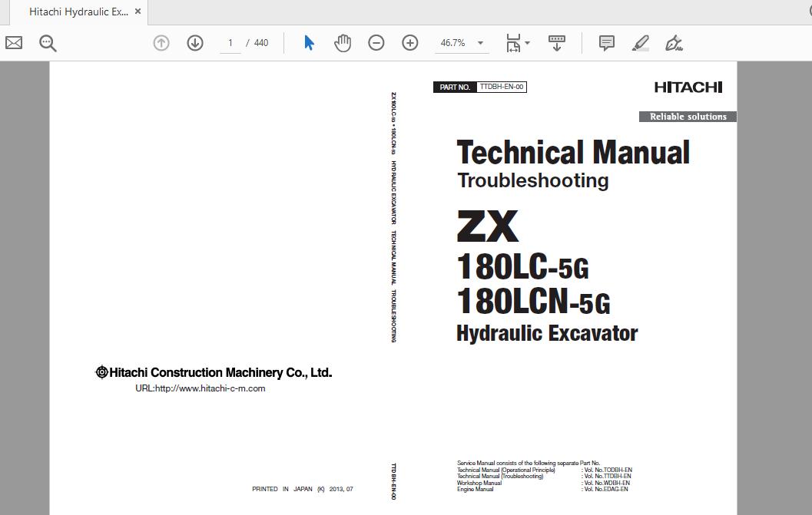The width and height of the screenshot is (812, 515).
Task: Click Hitachi Construction Machinery Co., Ltd. text
Action: [214, 373]
